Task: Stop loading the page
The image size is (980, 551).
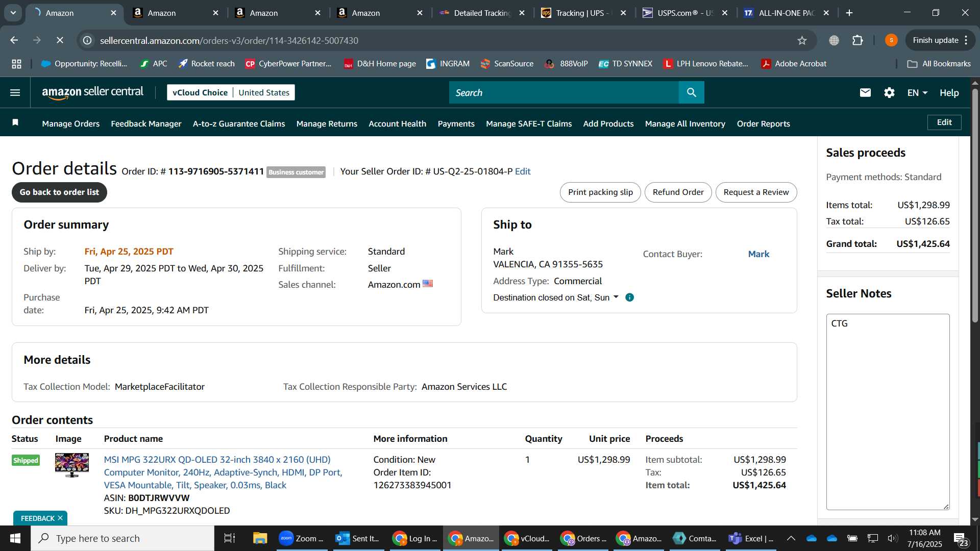Action: click(x=60, y=40)
